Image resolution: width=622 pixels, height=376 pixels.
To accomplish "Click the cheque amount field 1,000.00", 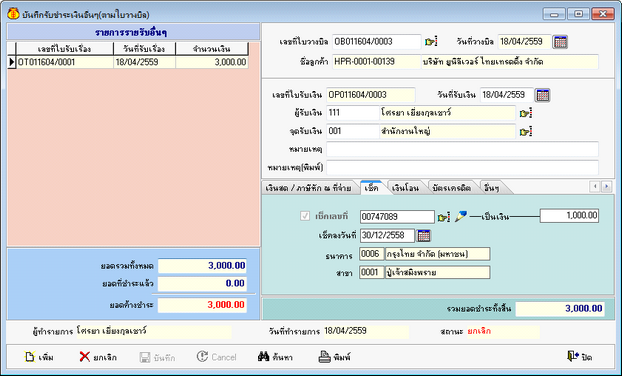I will pyautogui.click(x=569, y=216).
